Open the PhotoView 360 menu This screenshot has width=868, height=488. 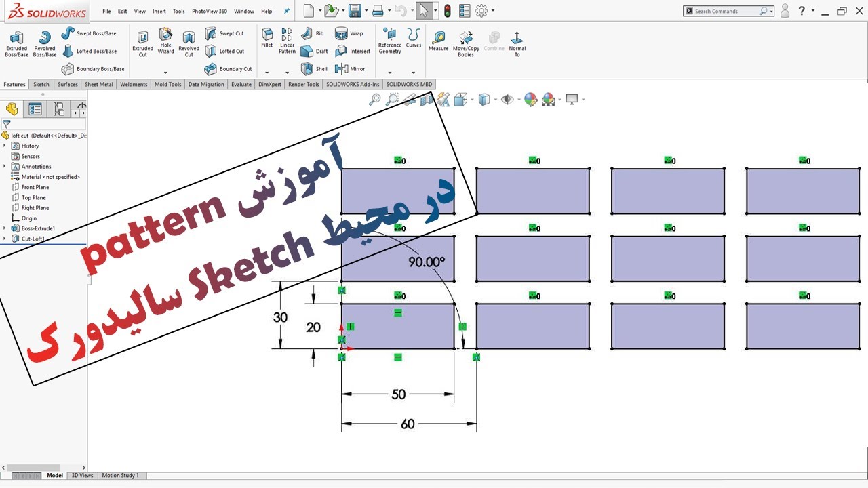pyautogui.click(x=210, y=12)
